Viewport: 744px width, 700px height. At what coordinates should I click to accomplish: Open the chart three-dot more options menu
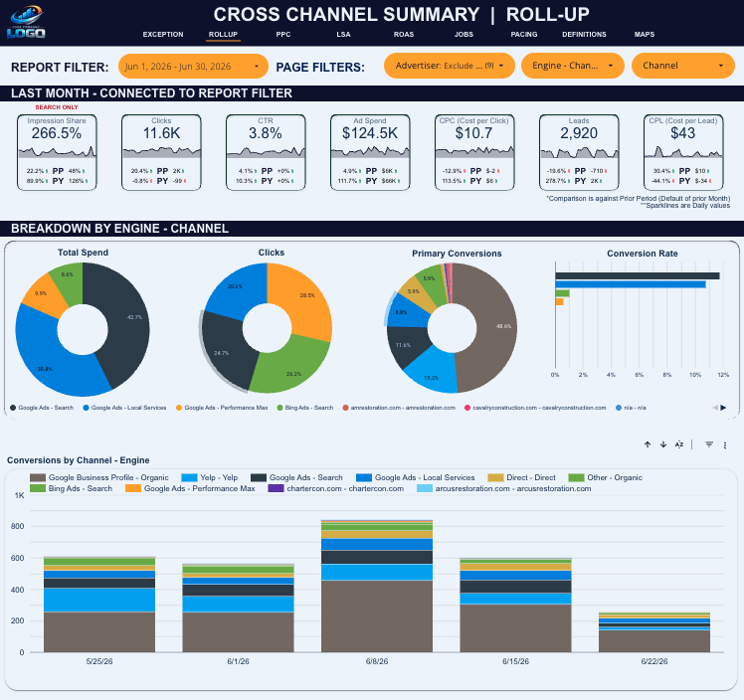coord(724,444)
